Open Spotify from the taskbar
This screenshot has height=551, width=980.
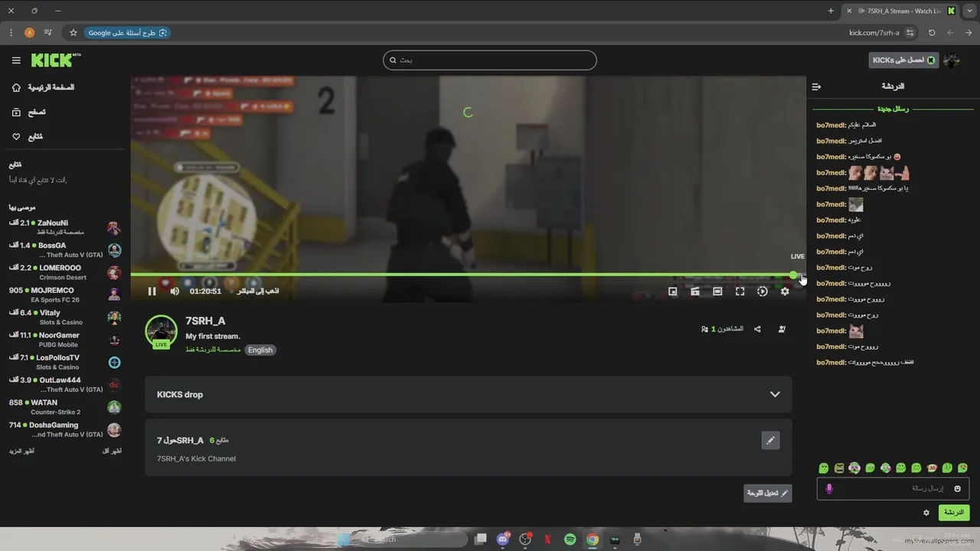[x=570, y=540]
